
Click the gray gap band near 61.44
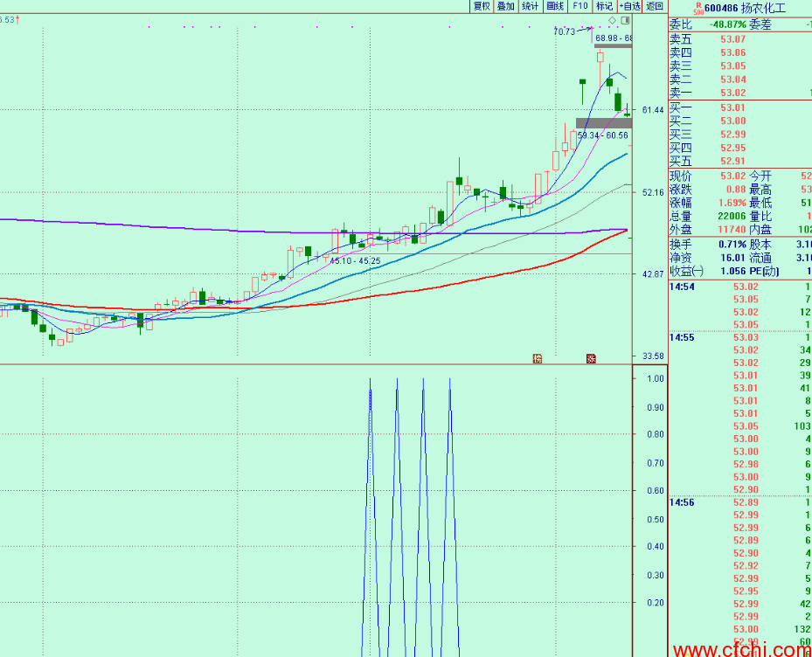coord(604,123)
